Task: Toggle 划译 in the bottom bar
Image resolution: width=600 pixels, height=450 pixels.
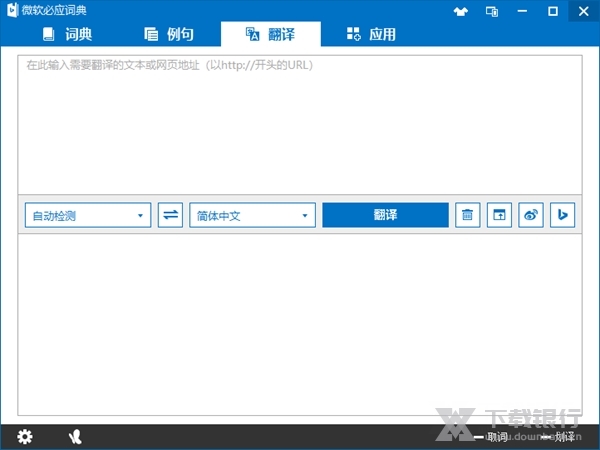Action: pyautogui.click(x=560, y=437)
